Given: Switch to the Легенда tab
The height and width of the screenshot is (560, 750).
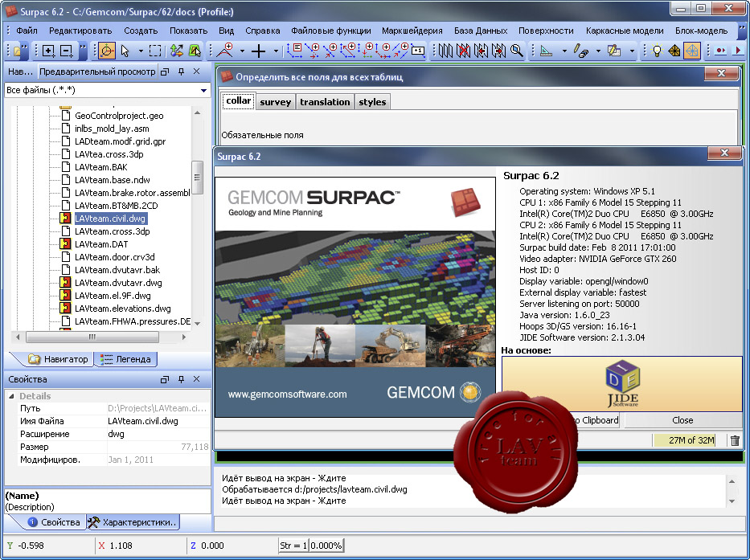Looking at the screenshot, I should 127,359.
